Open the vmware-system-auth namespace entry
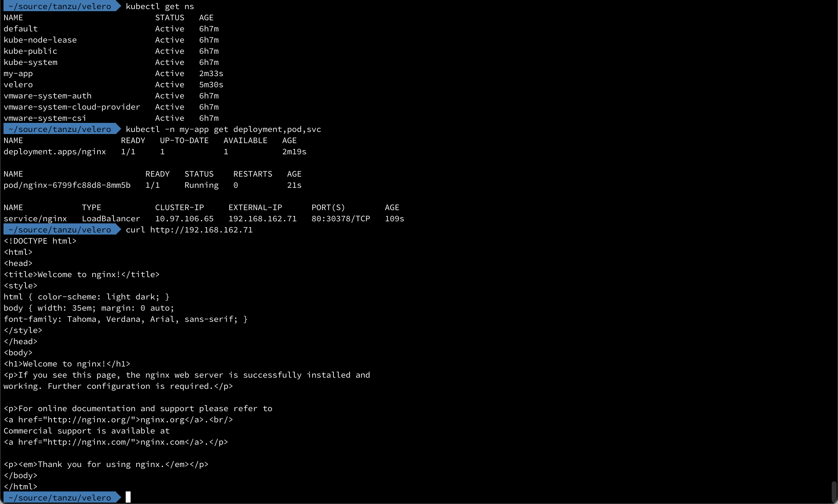This screenshot has height=504, width=838. (x=48, y=96)
